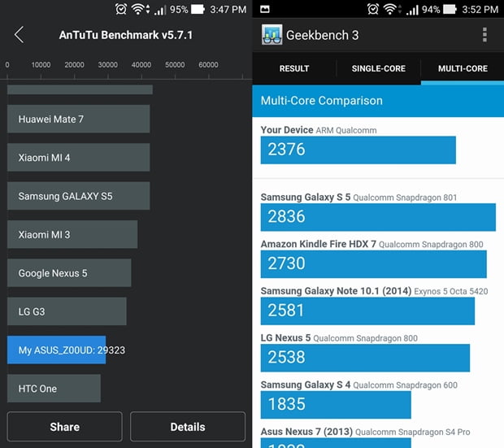Tap alarm icon in Geekbench status bar
This screenshot has height=448, width=504.
click(x=373, y=9)
